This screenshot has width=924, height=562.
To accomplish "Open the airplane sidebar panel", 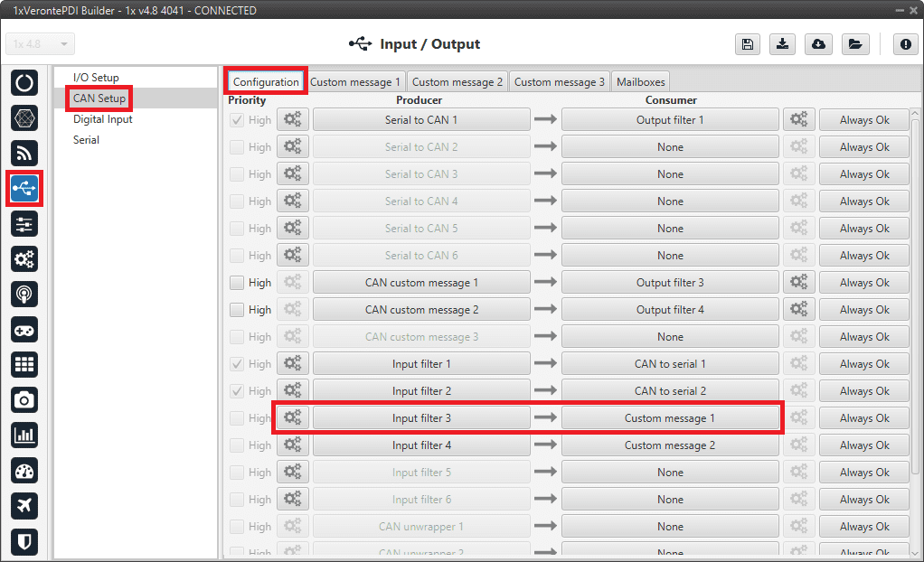I will [24, 505].
